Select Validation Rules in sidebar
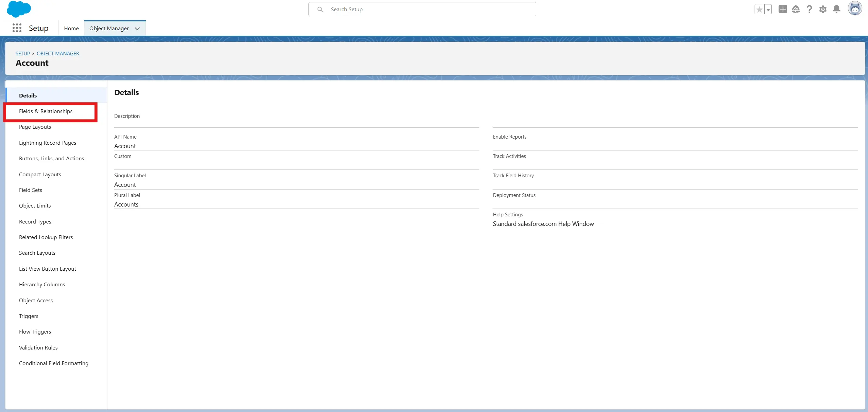This screenshot has width=868, height=412. pyautogui.click(x=38, y=347)
